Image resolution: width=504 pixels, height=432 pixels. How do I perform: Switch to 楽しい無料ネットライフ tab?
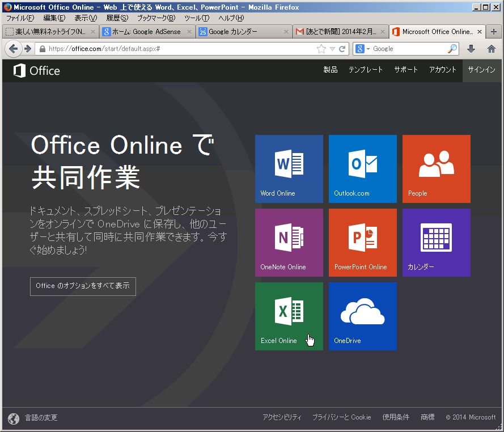click(50, 32)
